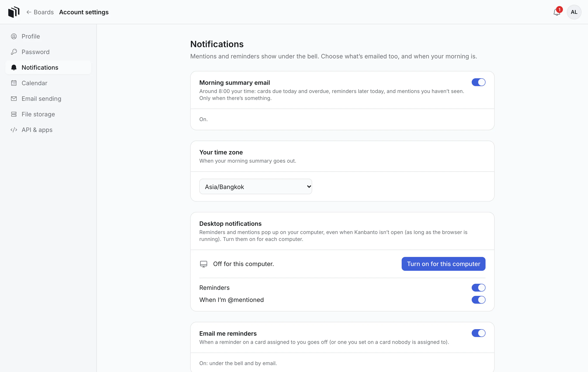
Task: Click the API & apps code icon
Action: pos(14,130)
